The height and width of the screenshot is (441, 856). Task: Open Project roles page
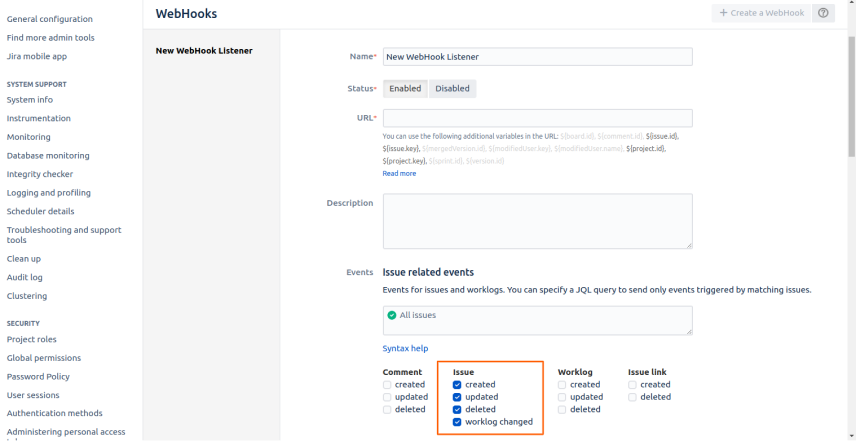coord(31,339)
